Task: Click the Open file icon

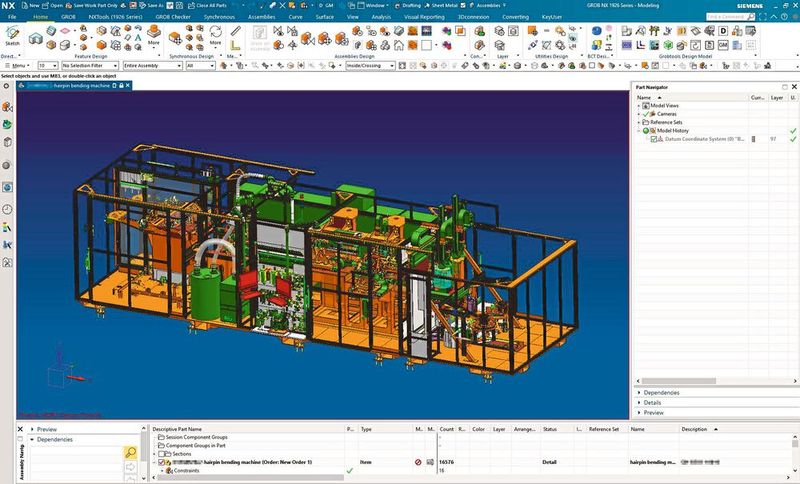Action: pos(52,6)
